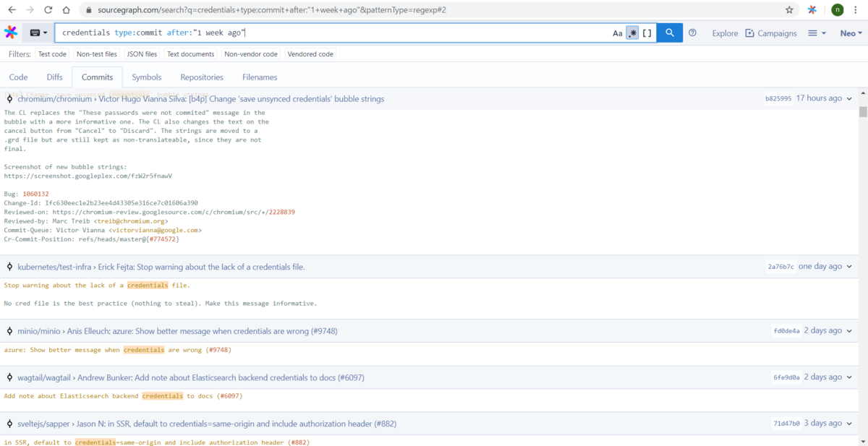Open the Campaigns page

coord(771,33)
